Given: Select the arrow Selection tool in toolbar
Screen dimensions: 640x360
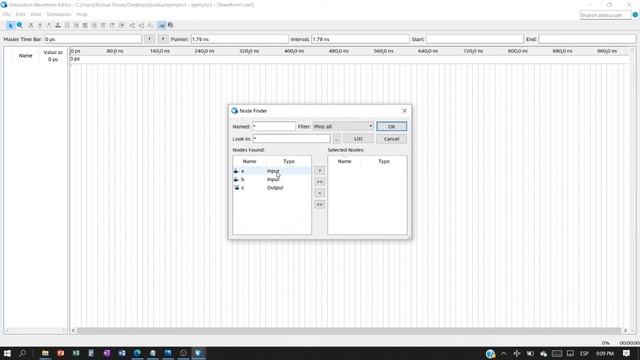Looking at the screenshot, I should (10, 25).
